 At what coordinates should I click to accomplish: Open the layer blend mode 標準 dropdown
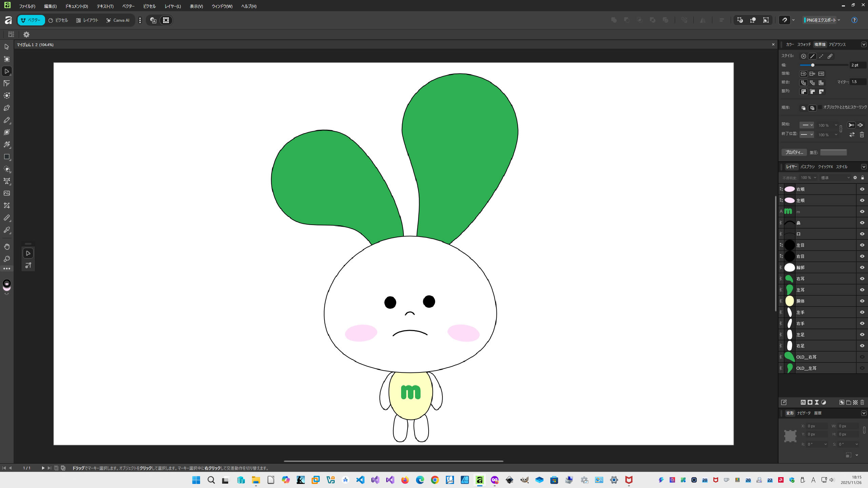pos(835,178)
